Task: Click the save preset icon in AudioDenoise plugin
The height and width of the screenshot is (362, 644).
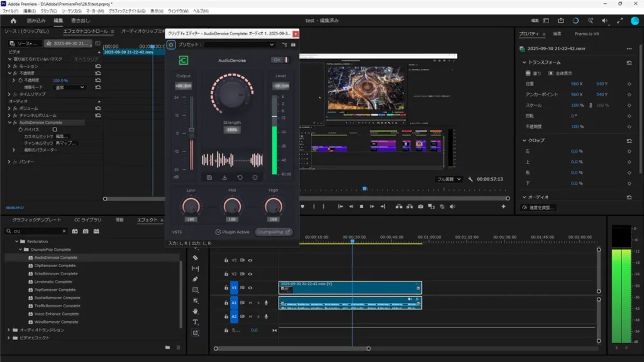Action: pos(209,177)
